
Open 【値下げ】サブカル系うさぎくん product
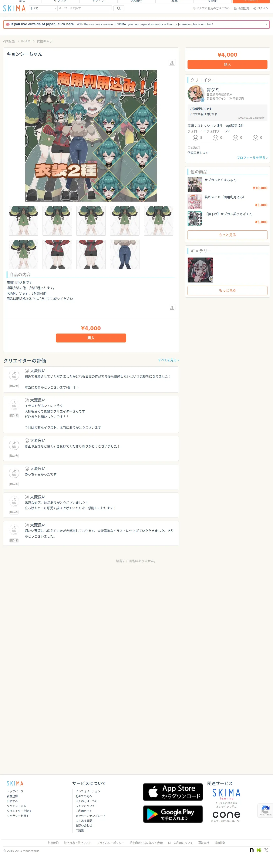pyautogui.click(x=229, y=214)
